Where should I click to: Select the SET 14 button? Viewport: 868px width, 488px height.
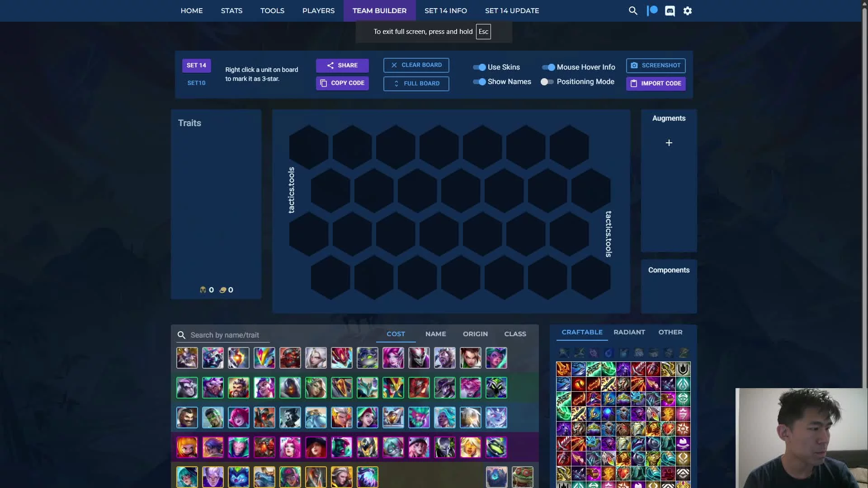(196, 66)
